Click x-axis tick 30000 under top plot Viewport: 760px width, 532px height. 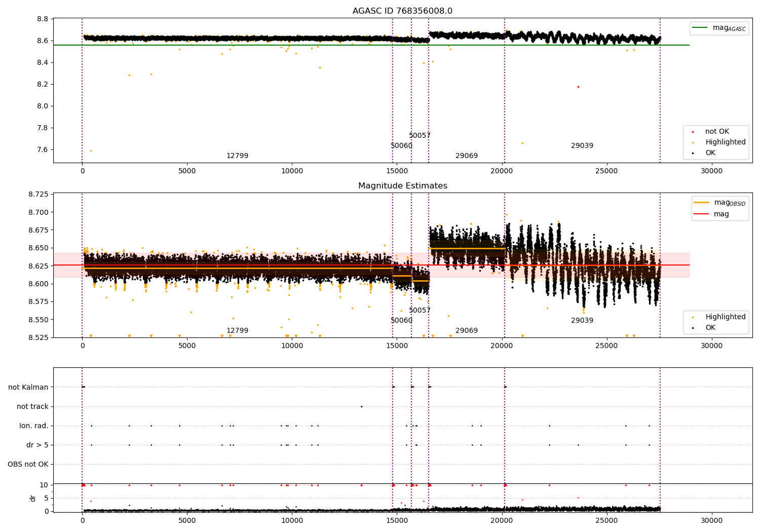711,171
